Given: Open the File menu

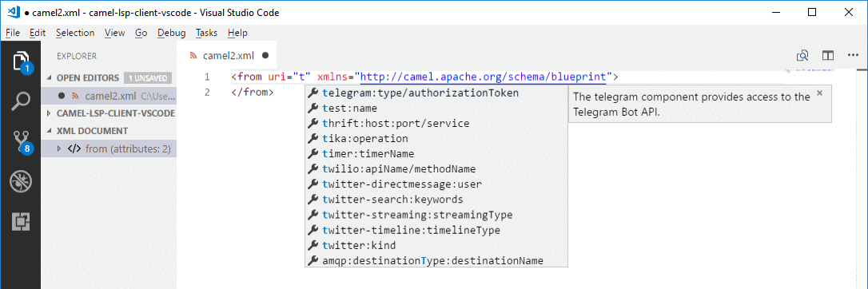Looking at the screenshot, I should [13, 33].
